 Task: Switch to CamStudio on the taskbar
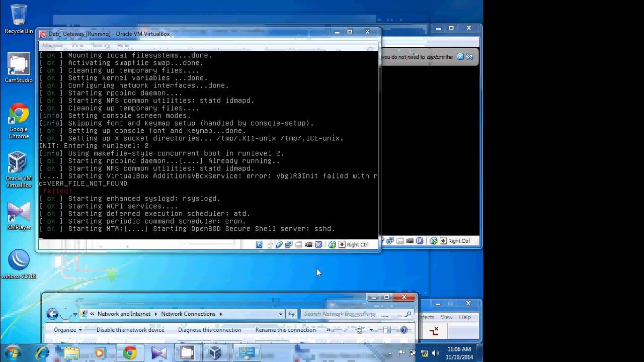tap(187, 353)
